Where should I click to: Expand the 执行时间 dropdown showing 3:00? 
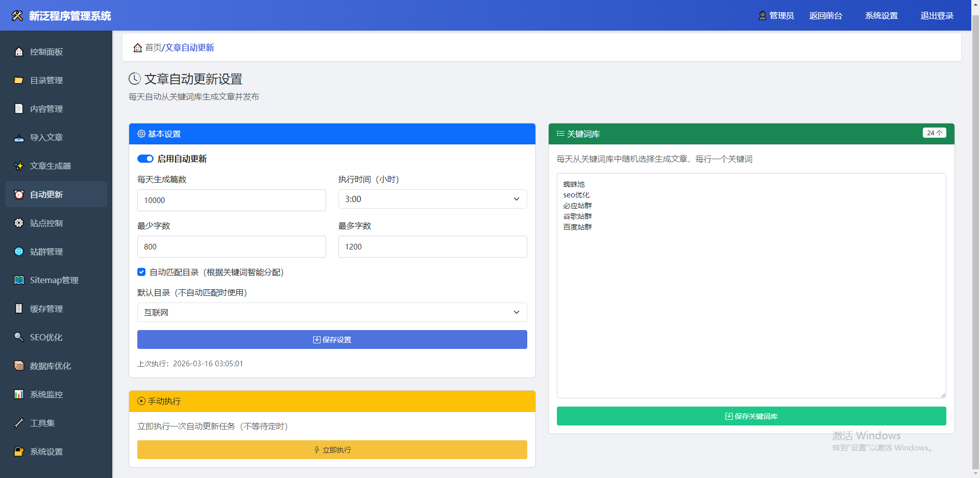click(x=432, y=199)
